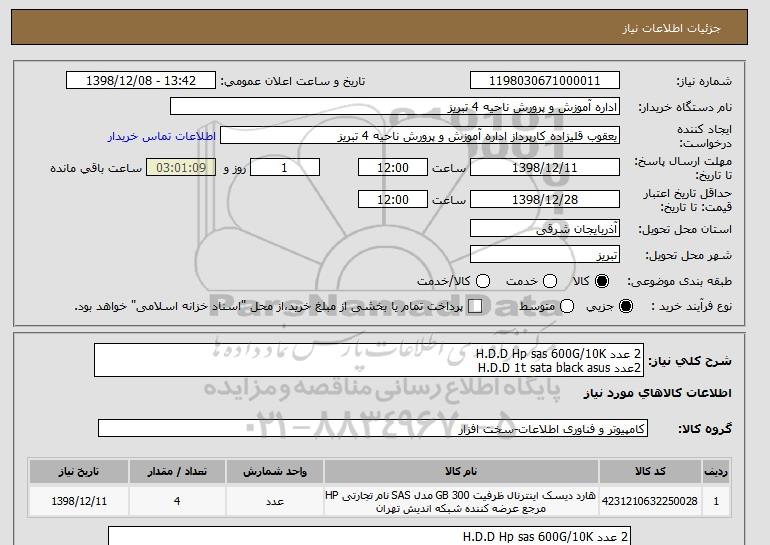The height and width of the screenshot is (545, 770).
Task: Click the bottom description box with H.D.D Hp sas
Action: 369,536
